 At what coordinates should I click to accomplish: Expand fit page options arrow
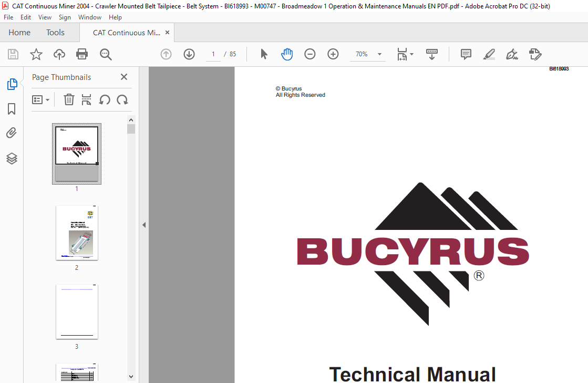(x=412, y=54)
